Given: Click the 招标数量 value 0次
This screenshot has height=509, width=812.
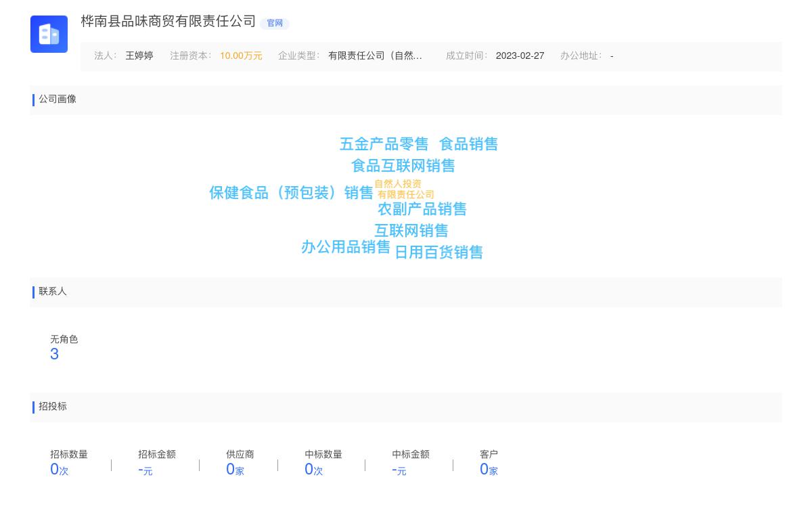Looking at the screenshot, I should point(59,470).
